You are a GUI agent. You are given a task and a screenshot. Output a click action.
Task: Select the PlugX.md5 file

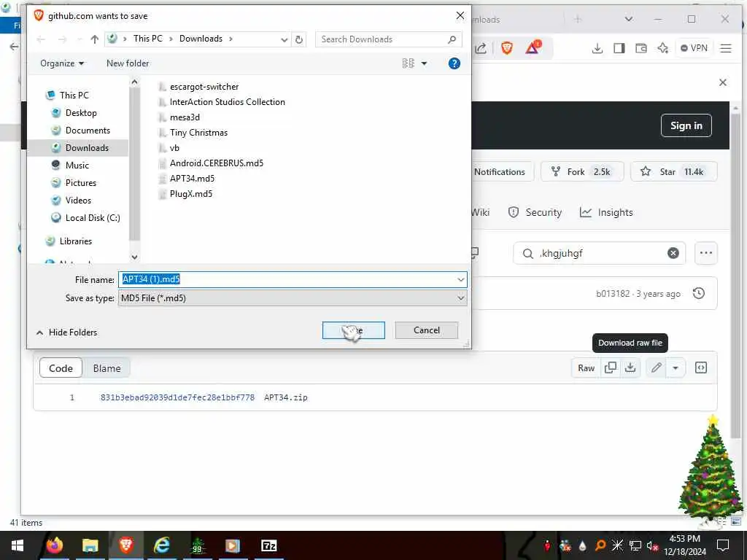click(x=190, y=194)
